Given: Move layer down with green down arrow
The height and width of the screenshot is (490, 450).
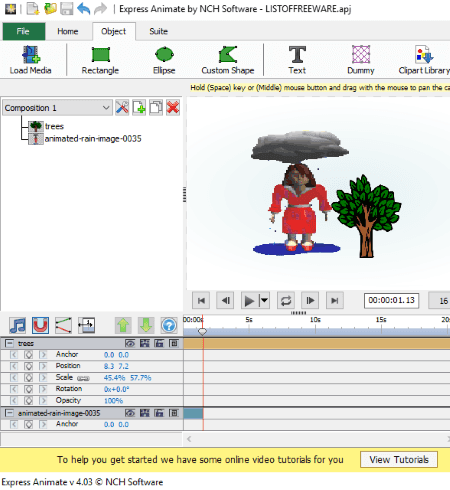Looking at the screenshot, I should pos(146,325).
